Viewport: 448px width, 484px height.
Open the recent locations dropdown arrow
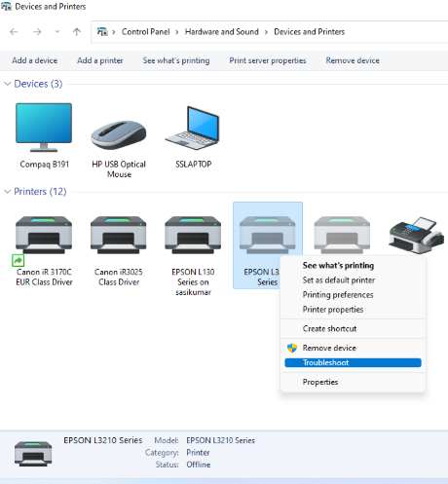click(57, 32)
